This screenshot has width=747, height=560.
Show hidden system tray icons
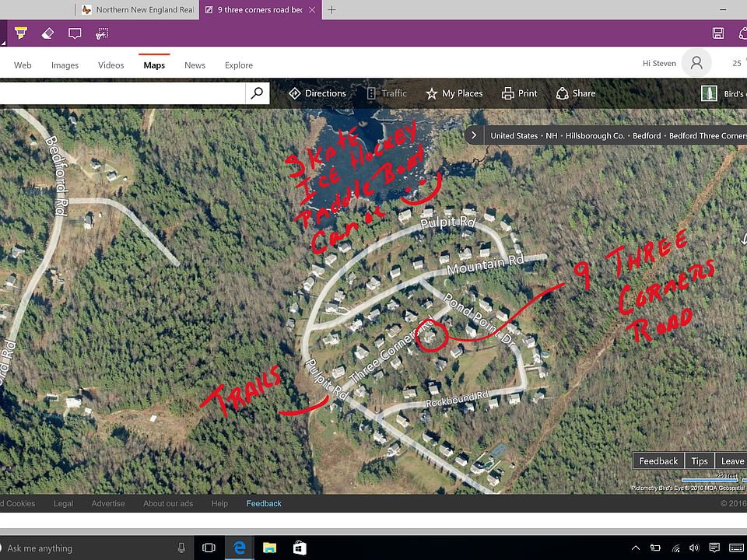point(636,548)
